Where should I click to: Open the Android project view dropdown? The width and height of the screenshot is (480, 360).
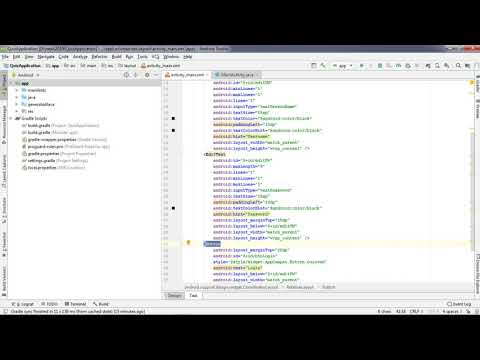coord(26,75)
